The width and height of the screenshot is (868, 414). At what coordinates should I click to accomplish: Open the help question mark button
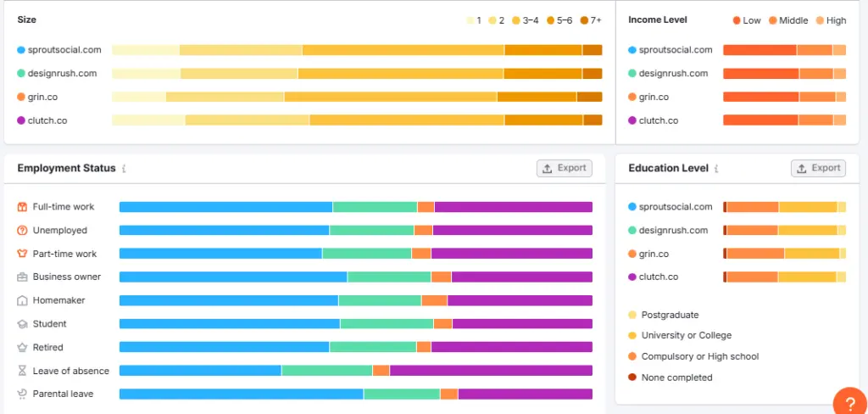pos(849,402)
